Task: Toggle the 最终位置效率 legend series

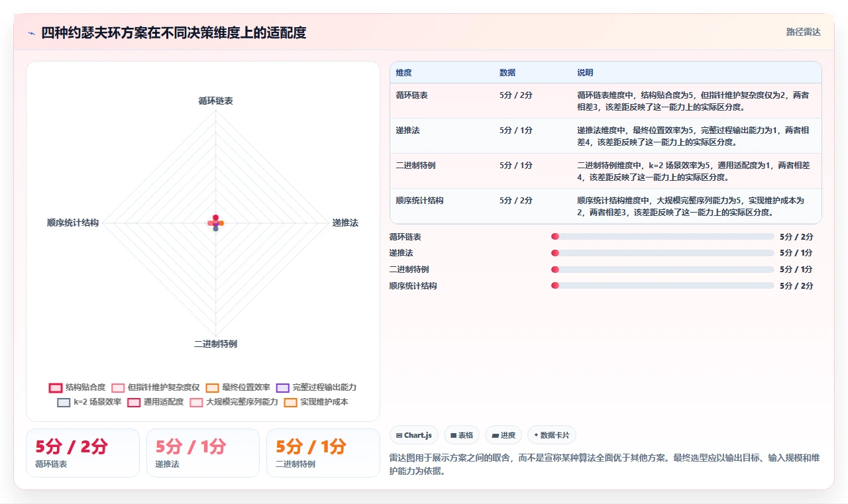Action: [x=238, y=387]
